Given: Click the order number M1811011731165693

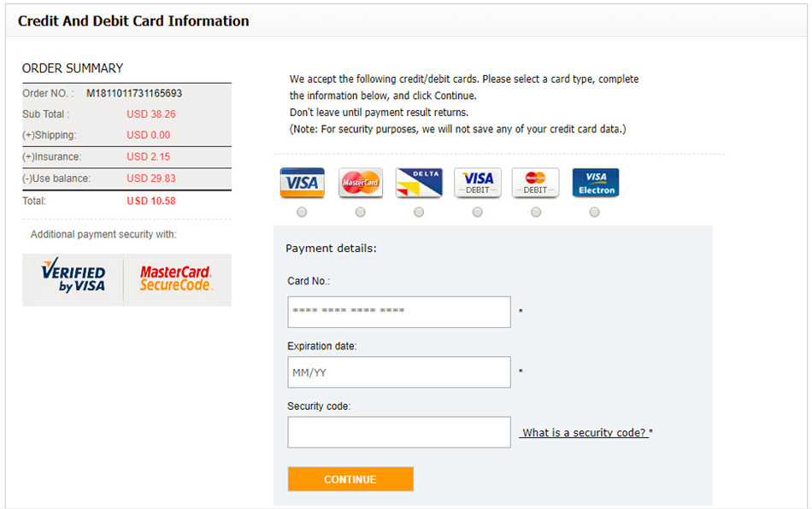Looking at the screenshot, I should 134,93.
